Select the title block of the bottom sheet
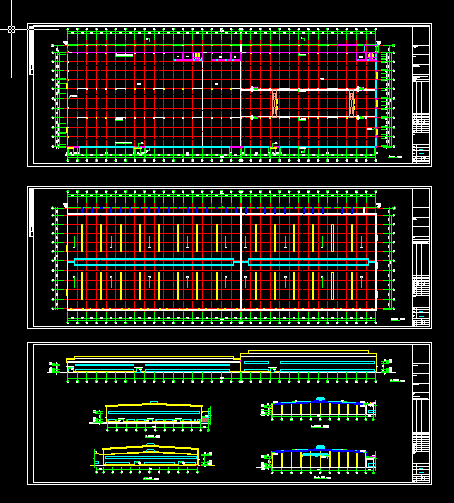 point(421,413)
